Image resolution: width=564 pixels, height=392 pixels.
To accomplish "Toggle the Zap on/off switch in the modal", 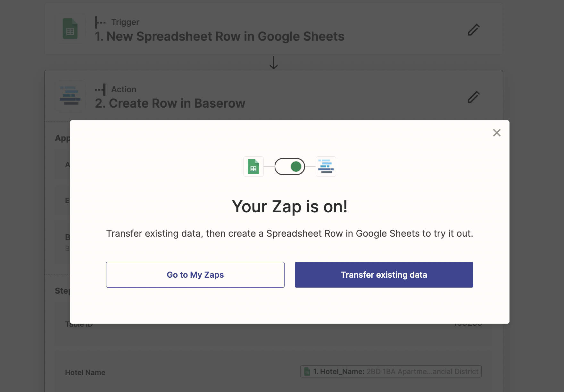I will click(x=289, y=166).
